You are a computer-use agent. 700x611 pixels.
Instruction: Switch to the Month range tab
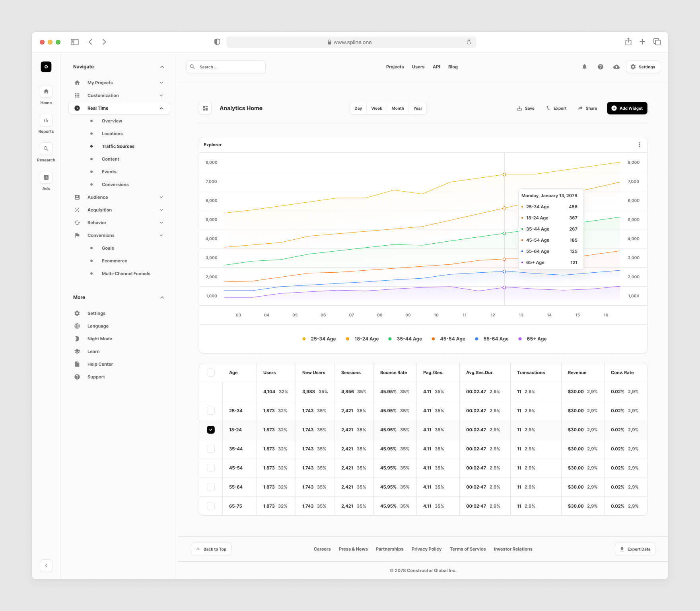coord(398,108)
